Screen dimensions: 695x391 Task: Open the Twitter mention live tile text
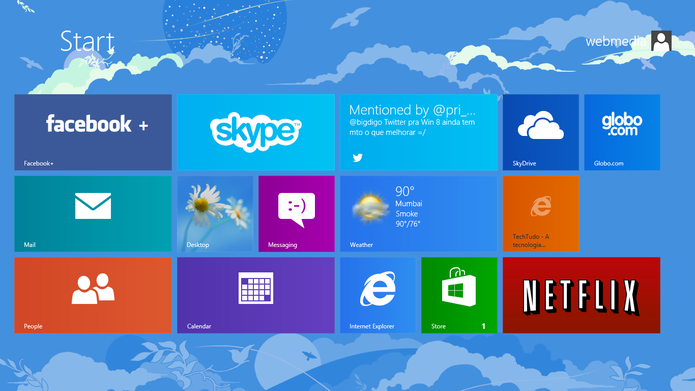[x=412, y=121]
